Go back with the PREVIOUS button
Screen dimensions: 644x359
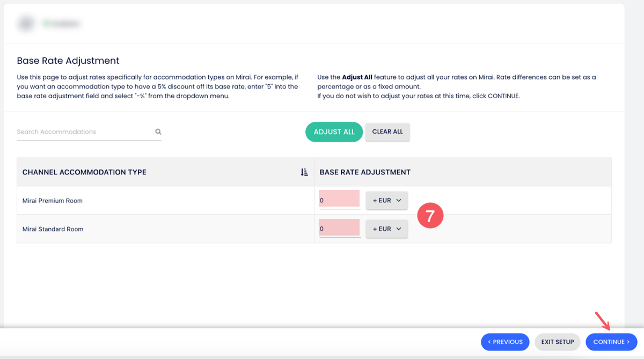tap(505, 342)
